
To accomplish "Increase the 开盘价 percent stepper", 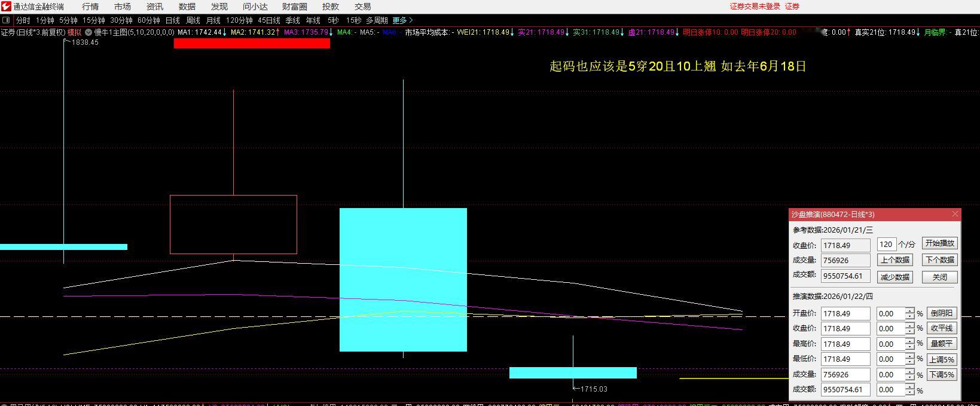I will 910,310.
